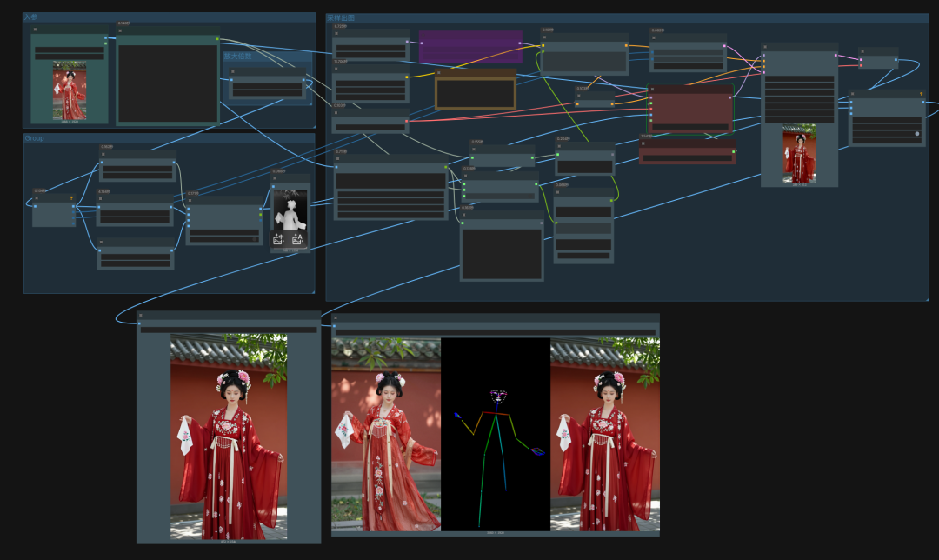Click the first field in the 放大倍数 node
This screenshot has width=939, height=560.
coord(267,87)
